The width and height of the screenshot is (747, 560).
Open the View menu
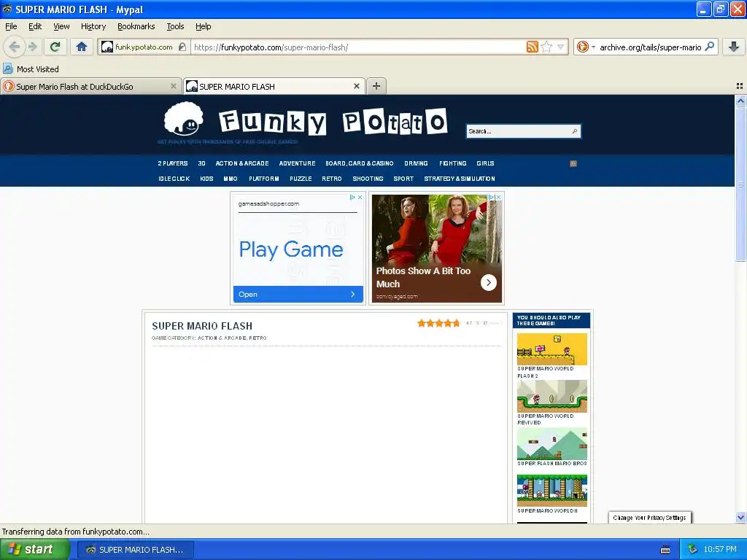tap(61, 26)
